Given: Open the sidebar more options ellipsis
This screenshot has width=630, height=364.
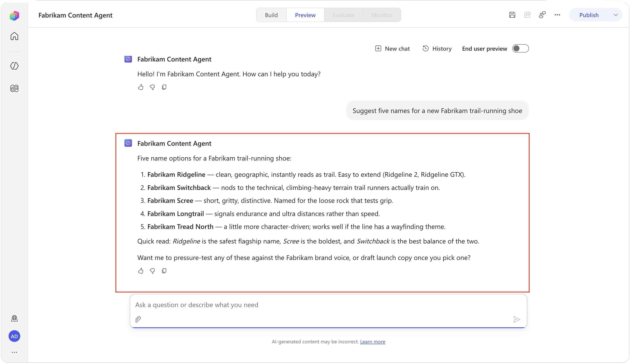Looking at the screenshot, I should (x=14, y=352).
